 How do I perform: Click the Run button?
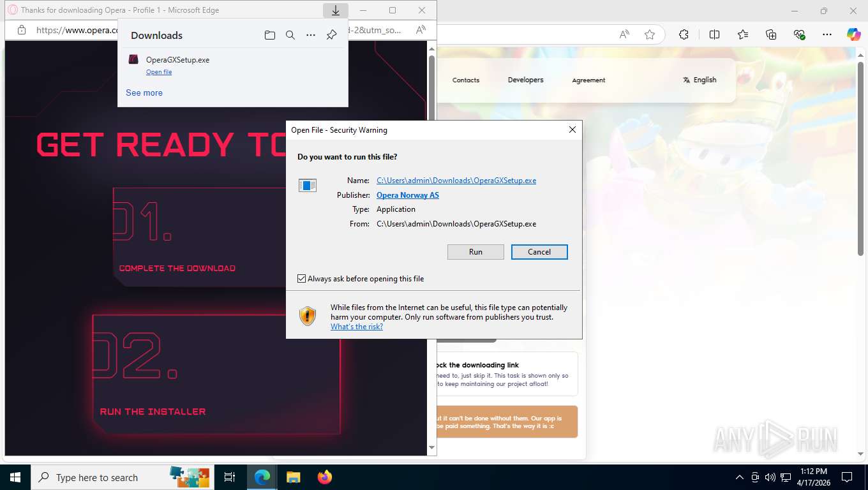(475, 252)
